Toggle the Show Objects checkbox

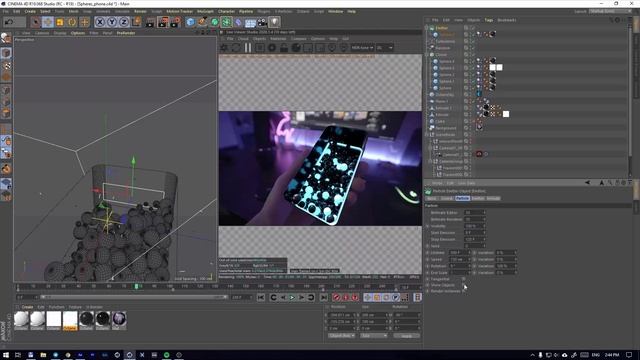(464, 285)
